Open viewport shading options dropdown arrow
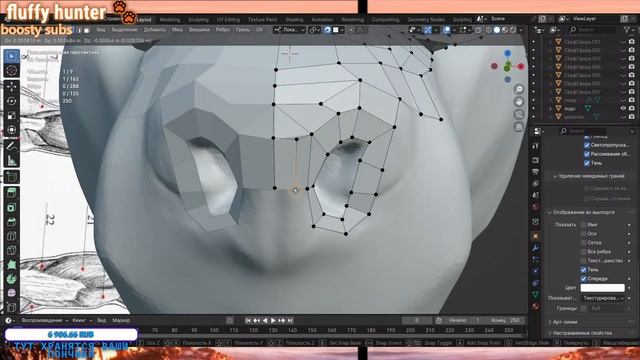This screenshot has width=640, height=360. pos(522,30)
